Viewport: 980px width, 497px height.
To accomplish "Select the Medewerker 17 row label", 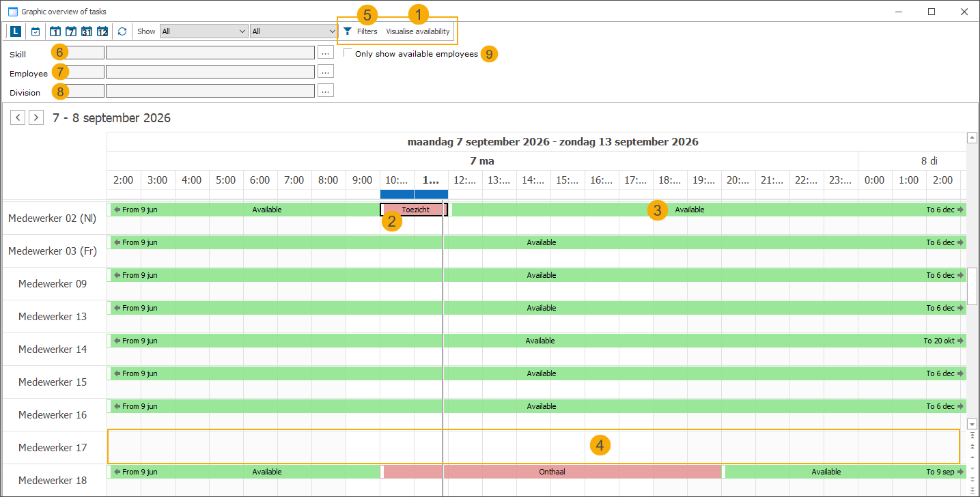I will [53, 448].
